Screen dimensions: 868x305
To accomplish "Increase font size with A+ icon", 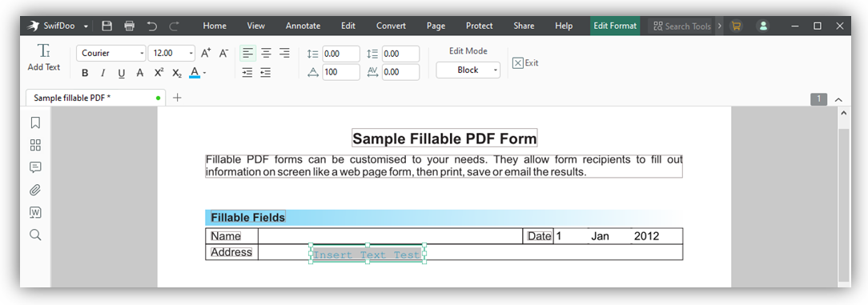I will (206, 53).
